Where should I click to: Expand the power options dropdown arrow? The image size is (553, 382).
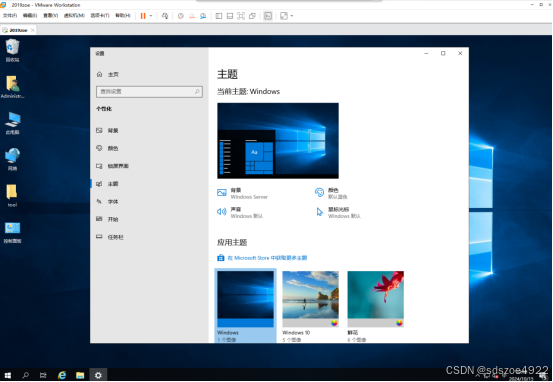click(x=151, y=16)
